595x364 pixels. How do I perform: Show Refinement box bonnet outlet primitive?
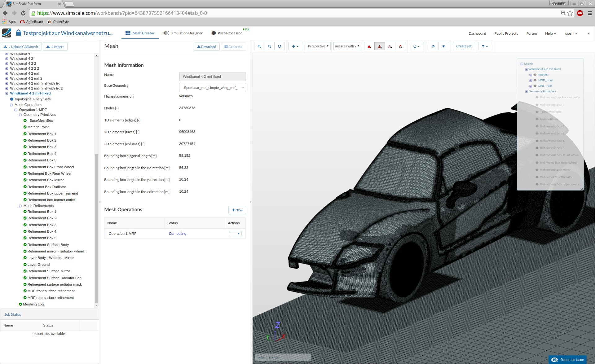coord(537,97)
